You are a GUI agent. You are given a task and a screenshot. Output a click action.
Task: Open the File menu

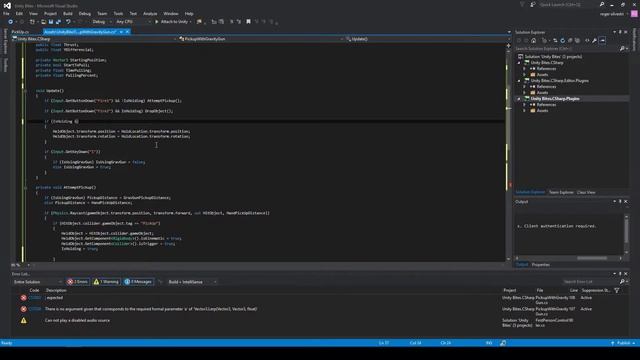click(6, 13)
